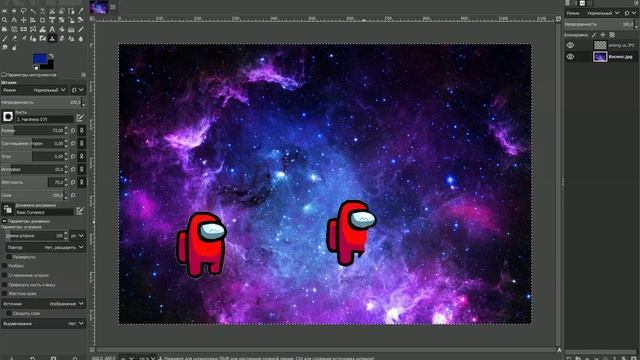Select the Gradient tool
Image resolution: width=640 pixels, height=360 pixels.
point(71,29)
